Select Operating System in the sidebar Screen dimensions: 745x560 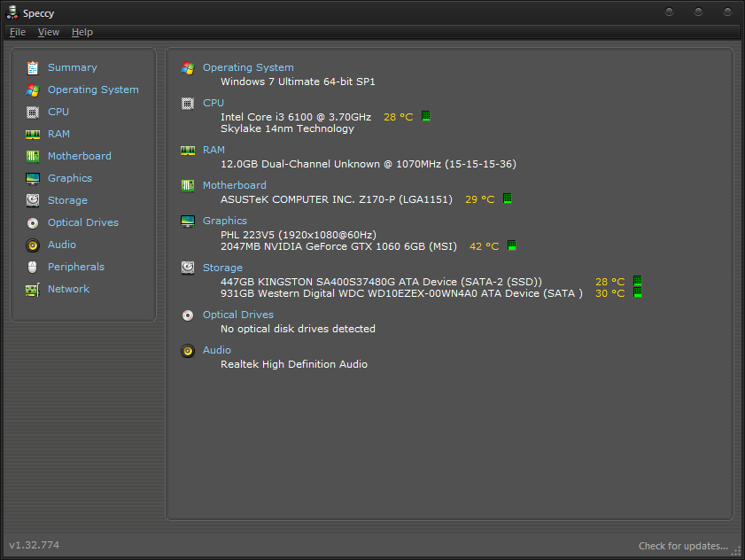(93, 89)
